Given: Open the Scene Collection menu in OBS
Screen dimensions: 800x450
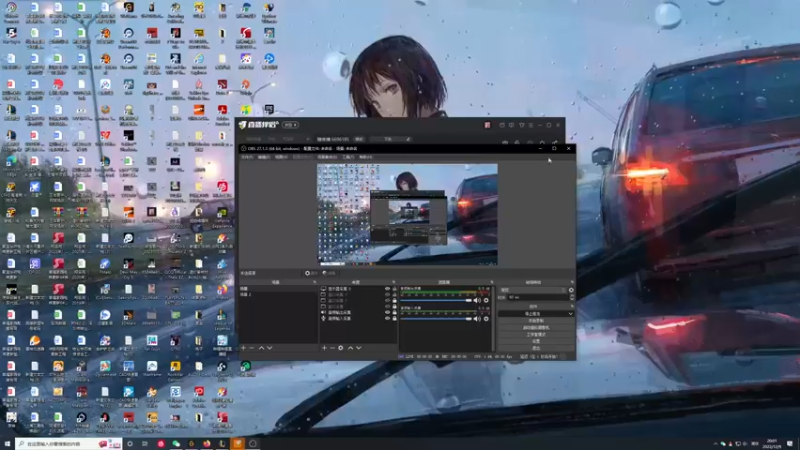Looking at the screenshot, I should (x=327, y=157).
